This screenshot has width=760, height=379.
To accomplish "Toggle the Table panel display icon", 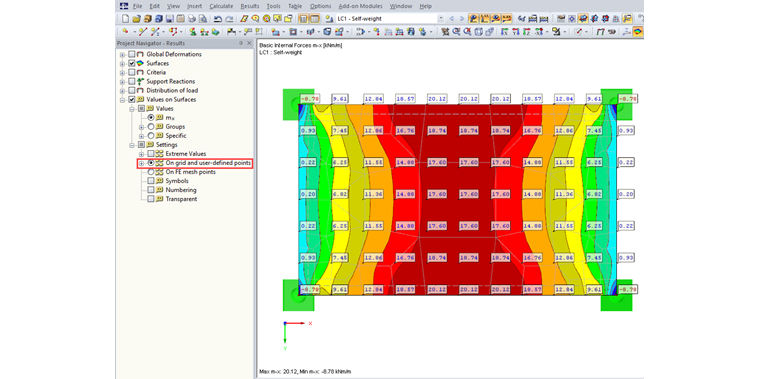I will (315, 19).
